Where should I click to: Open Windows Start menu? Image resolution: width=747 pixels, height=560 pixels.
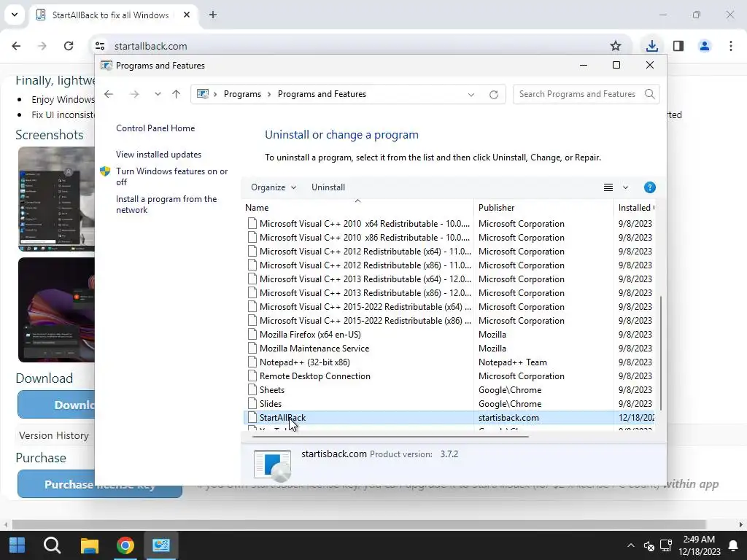point(18,545)
